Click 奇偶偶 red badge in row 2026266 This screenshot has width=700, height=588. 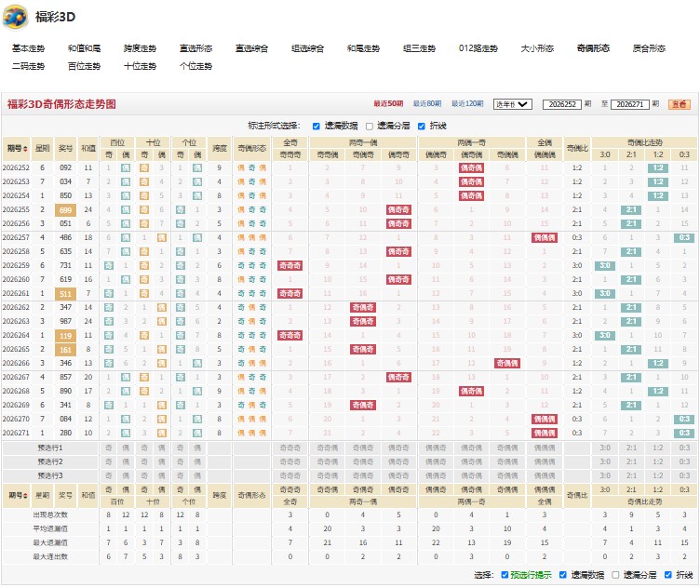(507, 364)
